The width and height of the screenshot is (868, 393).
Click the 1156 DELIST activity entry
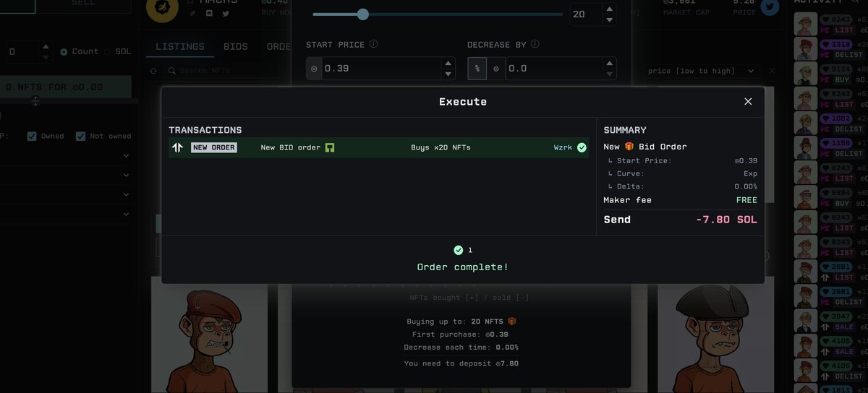pyautogui.click(x=830, y=149)
